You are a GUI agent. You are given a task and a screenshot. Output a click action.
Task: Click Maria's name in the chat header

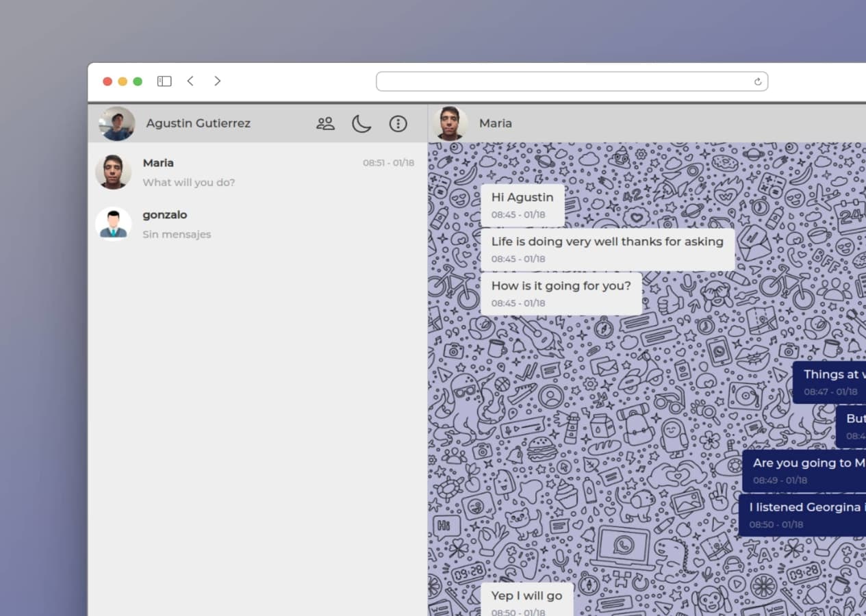[x=495, y=123]
